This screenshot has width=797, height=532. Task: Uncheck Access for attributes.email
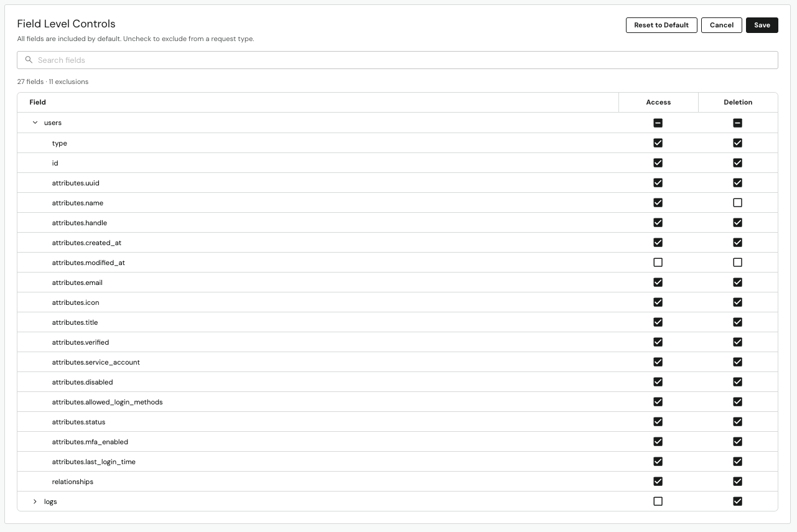pyautogui.click(x=658, y=282)
